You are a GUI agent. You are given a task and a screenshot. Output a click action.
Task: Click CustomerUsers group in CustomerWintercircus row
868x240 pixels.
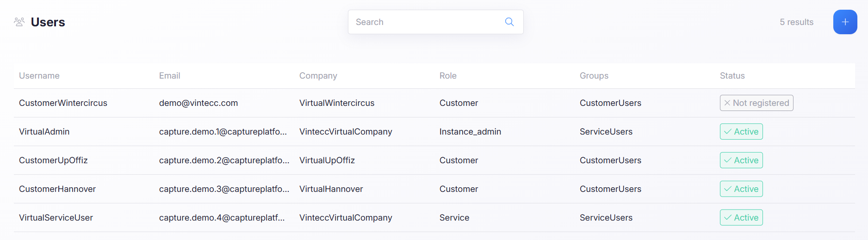(610, 103)
